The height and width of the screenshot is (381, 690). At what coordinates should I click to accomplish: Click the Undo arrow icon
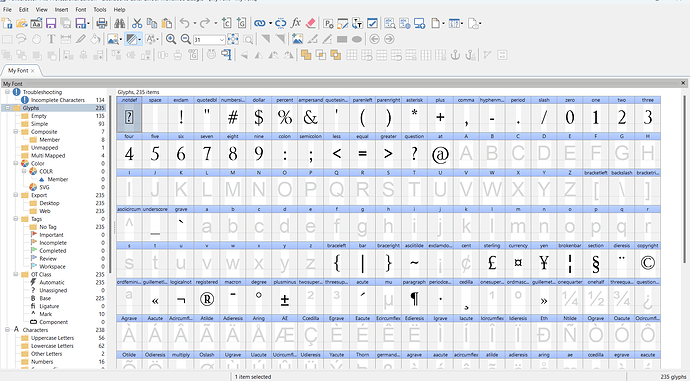pyautogui.click(x=185, y=23)
